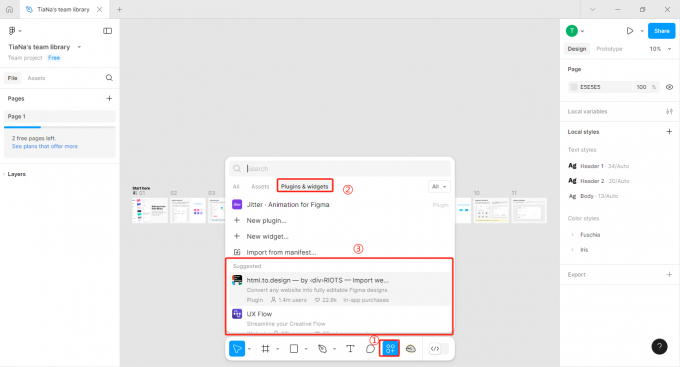Add export setting with plus

tap(669, 274)
